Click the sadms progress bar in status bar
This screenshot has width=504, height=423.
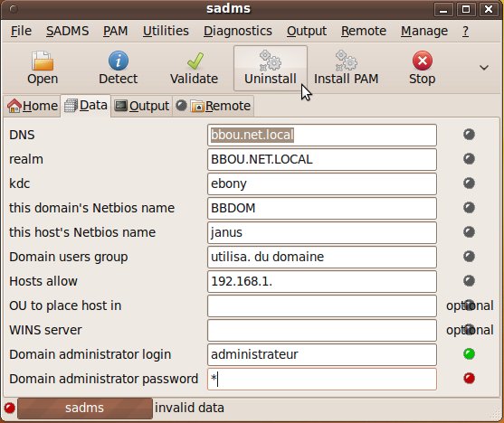coord(85,409)
